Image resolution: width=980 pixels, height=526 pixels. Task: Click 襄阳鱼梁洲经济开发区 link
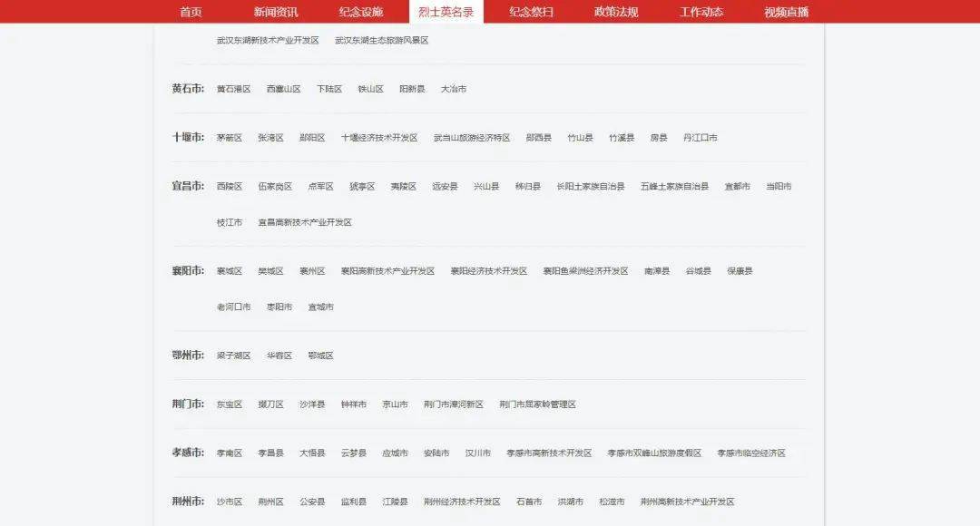(x=586, y=271)
